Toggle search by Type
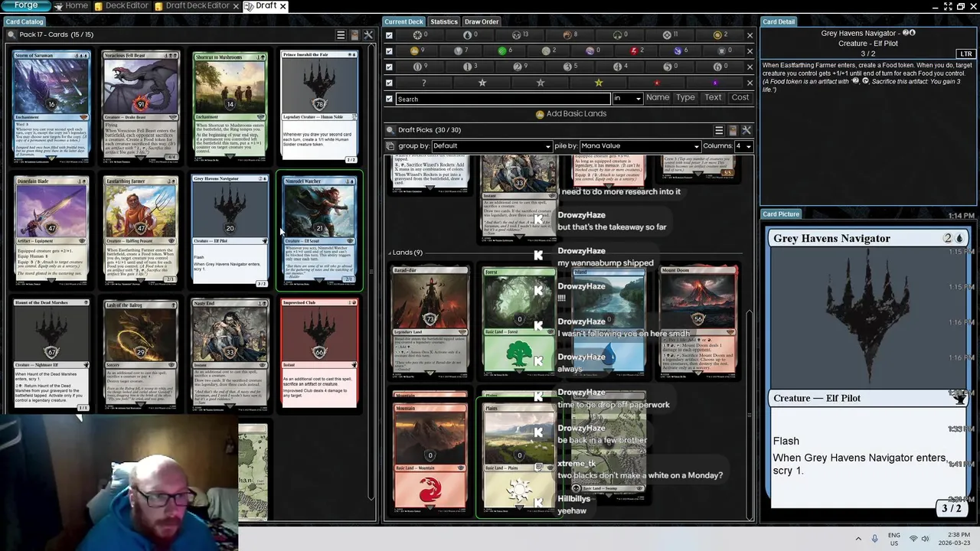Viewport: 980px width, 551px height. [x=685, y=98]
